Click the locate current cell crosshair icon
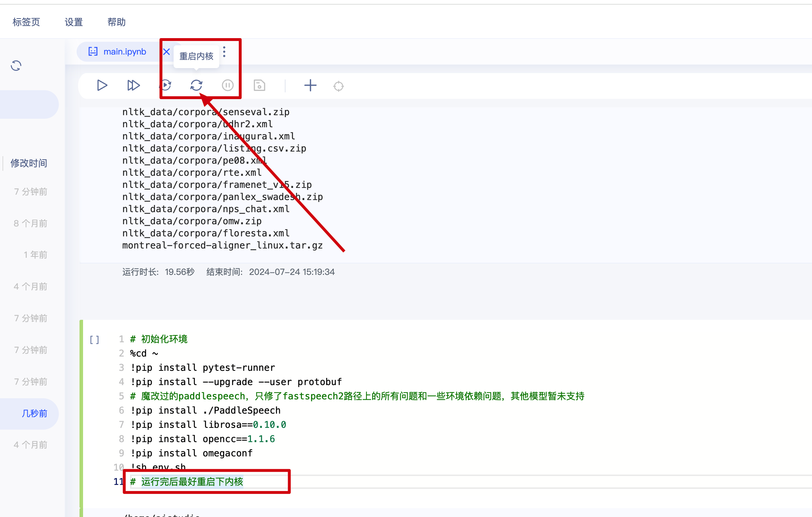The width and height of the screenshot is (812, 517). click(338, 86)
